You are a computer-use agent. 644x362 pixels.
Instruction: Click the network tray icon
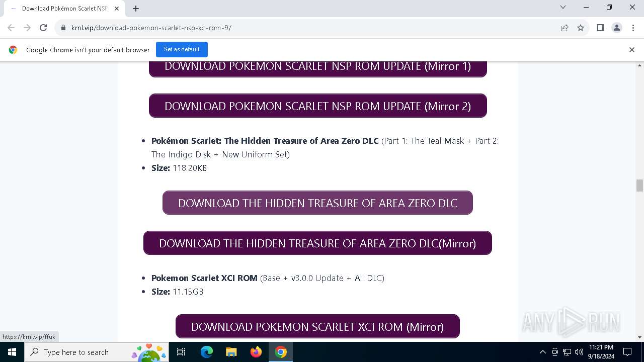tap(567, 352)
